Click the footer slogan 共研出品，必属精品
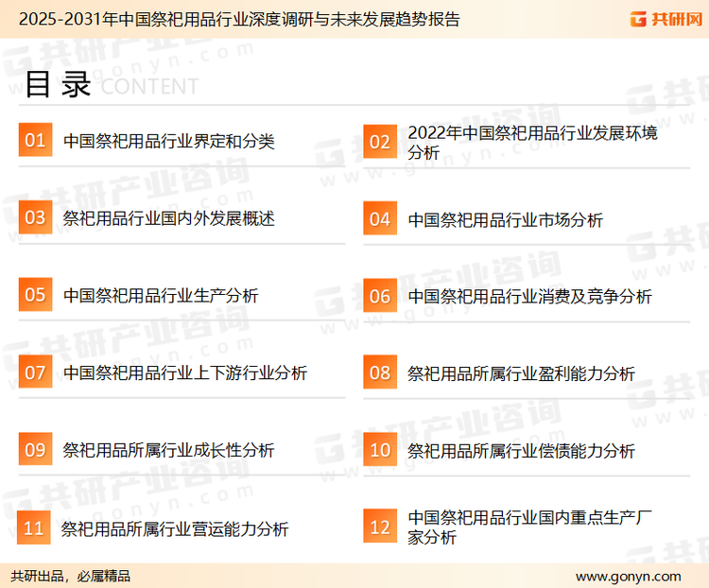 point(70,576)
